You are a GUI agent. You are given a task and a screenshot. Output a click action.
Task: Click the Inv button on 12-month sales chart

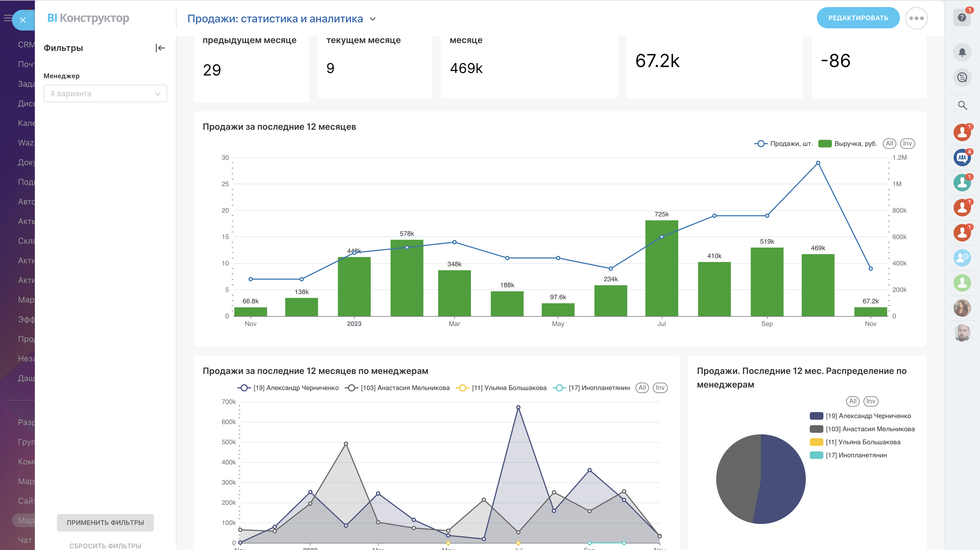click(x=907, y=143)
